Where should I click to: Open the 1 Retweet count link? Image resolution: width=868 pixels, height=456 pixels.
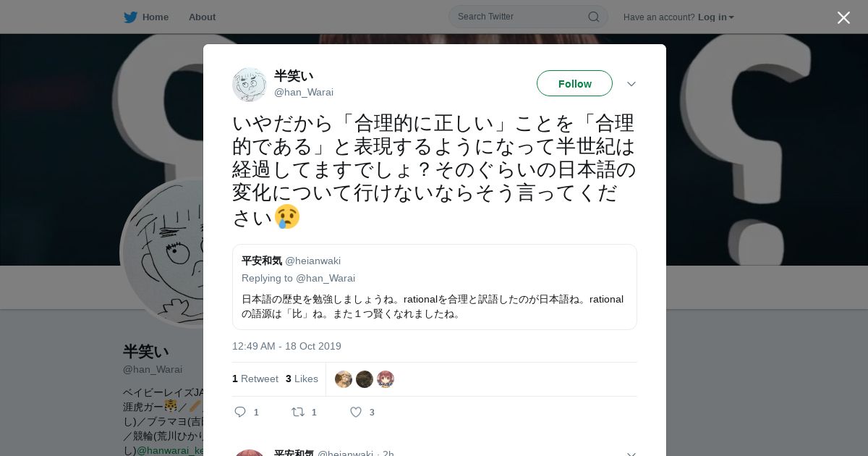click(x=255, y=379)
